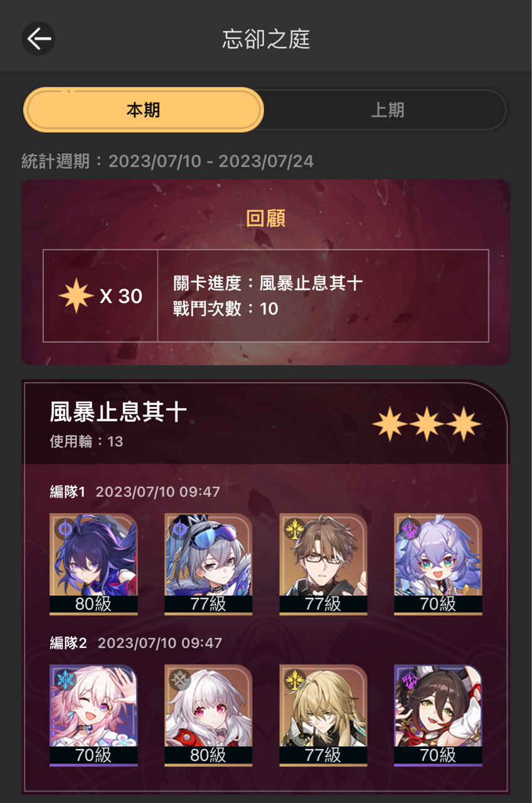Switch to the 本期 tab

(144, 110)
